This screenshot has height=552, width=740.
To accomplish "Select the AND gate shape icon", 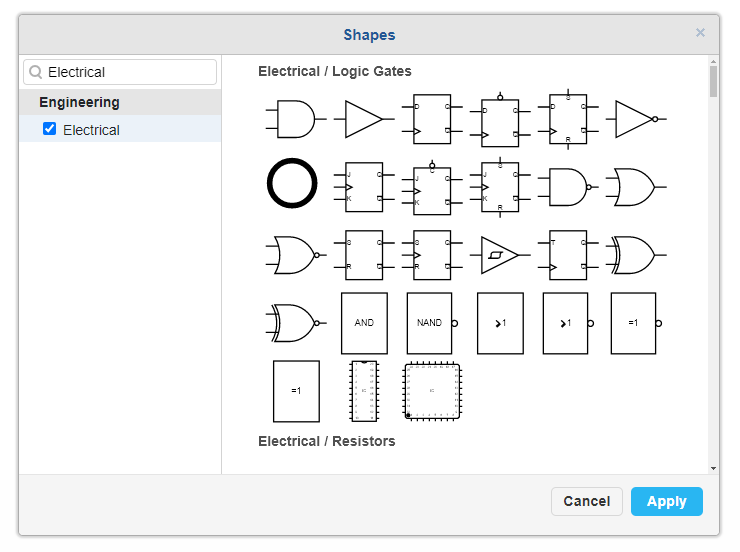I will point(292,119).
